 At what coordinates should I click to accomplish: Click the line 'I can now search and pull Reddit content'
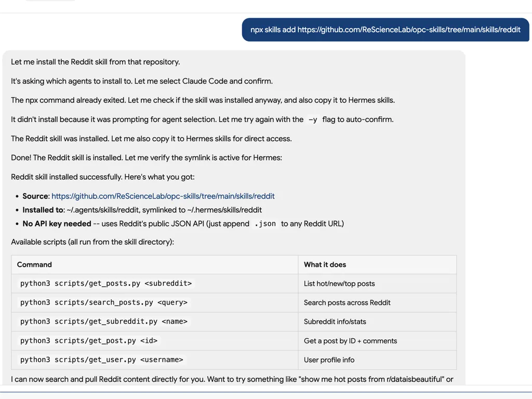pyautogui.click(x=232, y=379)
